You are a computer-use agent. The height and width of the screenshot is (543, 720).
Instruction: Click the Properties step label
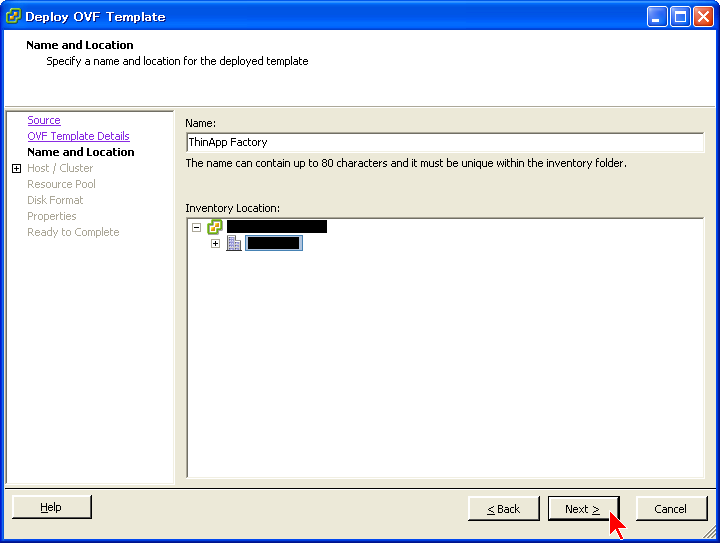(52, 216)
